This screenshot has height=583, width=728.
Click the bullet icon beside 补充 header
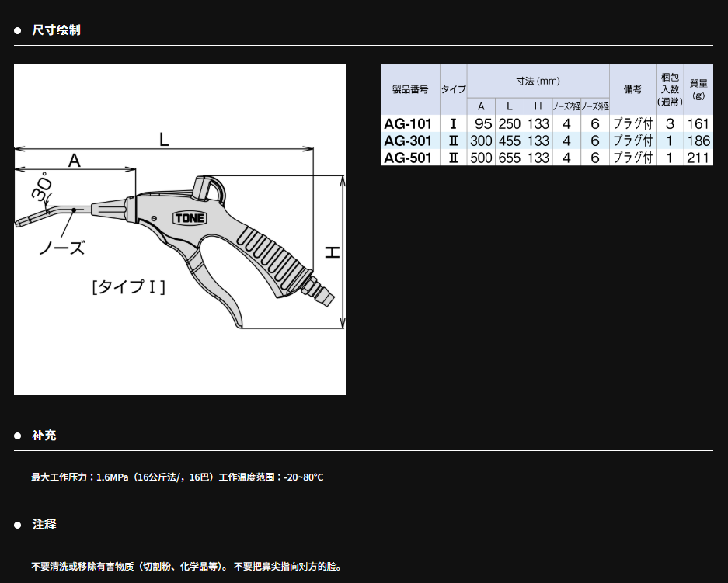[x=16, y=436]
